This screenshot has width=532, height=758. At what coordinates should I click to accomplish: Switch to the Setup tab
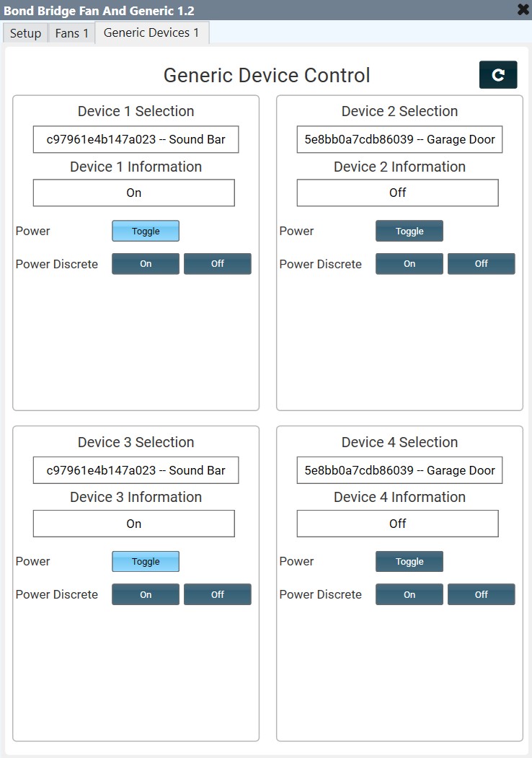(25, 33)
